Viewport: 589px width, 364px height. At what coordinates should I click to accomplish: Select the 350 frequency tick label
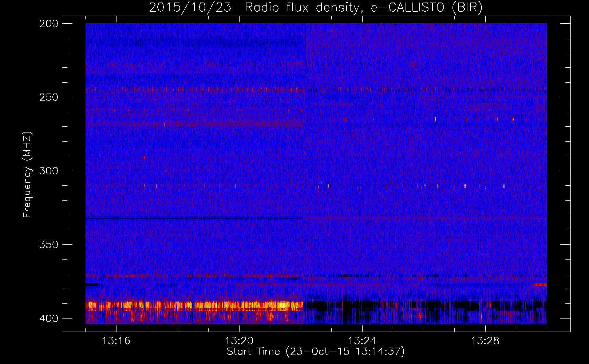[49, 245]
